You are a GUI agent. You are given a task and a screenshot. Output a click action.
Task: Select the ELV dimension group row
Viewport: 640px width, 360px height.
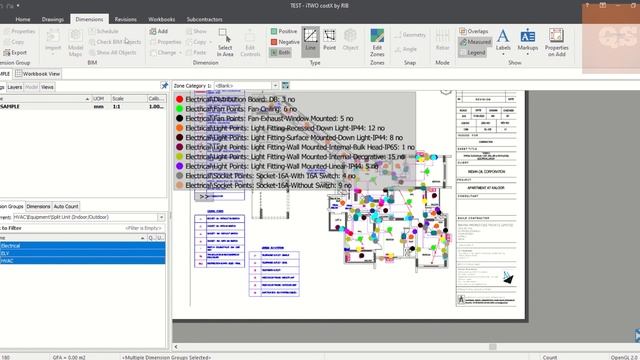[82, 253]
